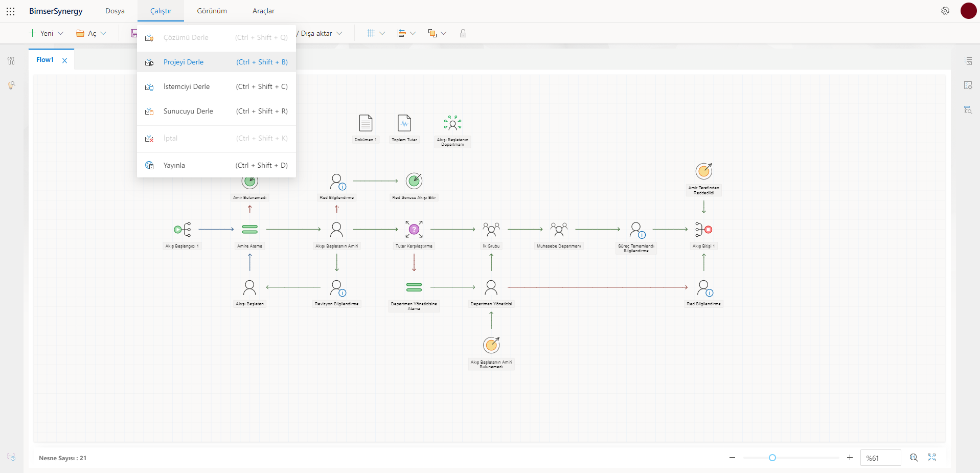Click the zoom out minus button
The image size is (980, 473).
click(732, 458)
